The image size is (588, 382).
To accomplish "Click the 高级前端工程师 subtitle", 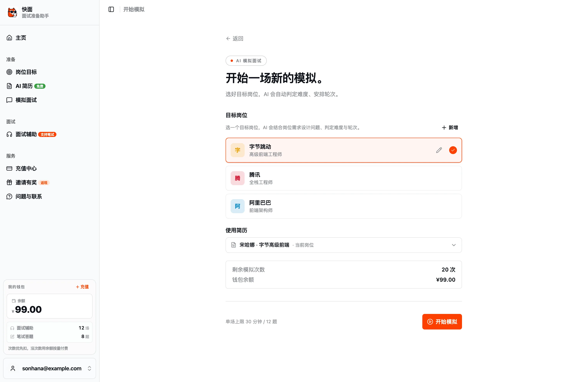I will 266,154.
